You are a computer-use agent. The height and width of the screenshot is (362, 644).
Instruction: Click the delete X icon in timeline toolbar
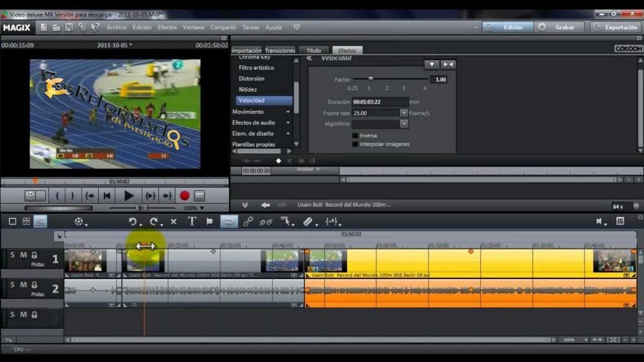pyautogui.click(x=174, y=221)
